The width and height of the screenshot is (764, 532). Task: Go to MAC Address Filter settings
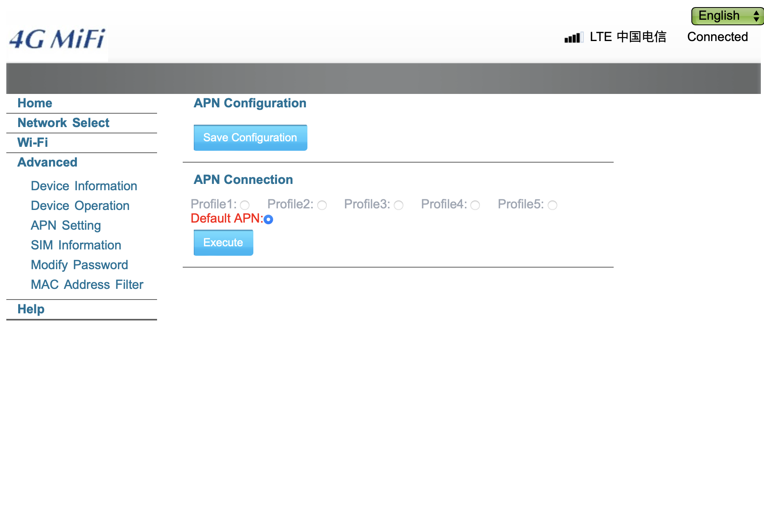pos(87,285)
